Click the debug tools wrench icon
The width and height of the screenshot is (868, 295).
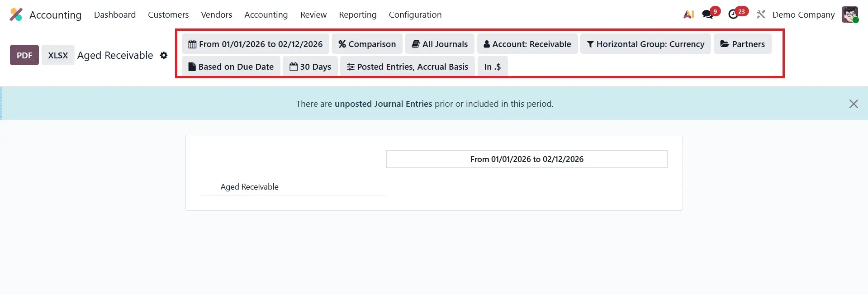761,14
